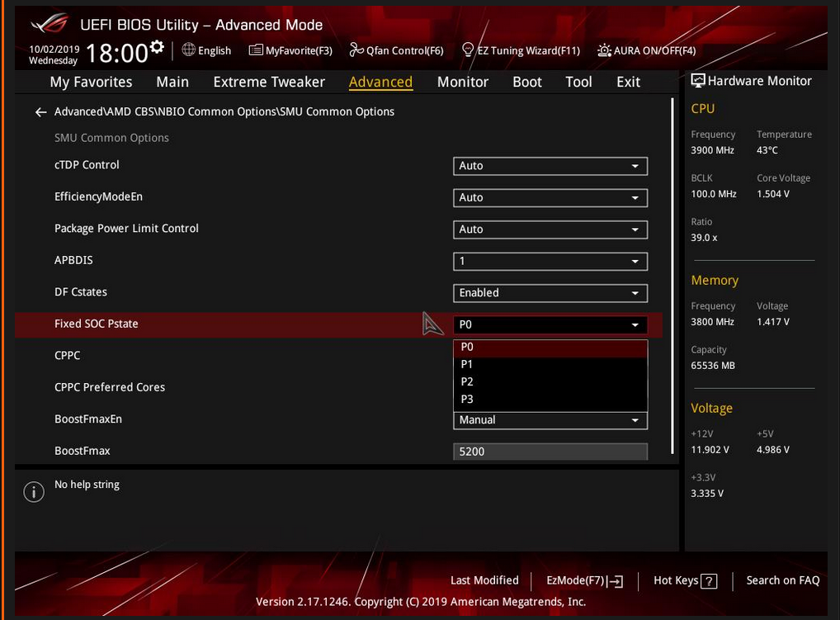This screenshot has height=620, width=840.
Task: Click the BoostFmax 5200 input field
Action: 550,452
